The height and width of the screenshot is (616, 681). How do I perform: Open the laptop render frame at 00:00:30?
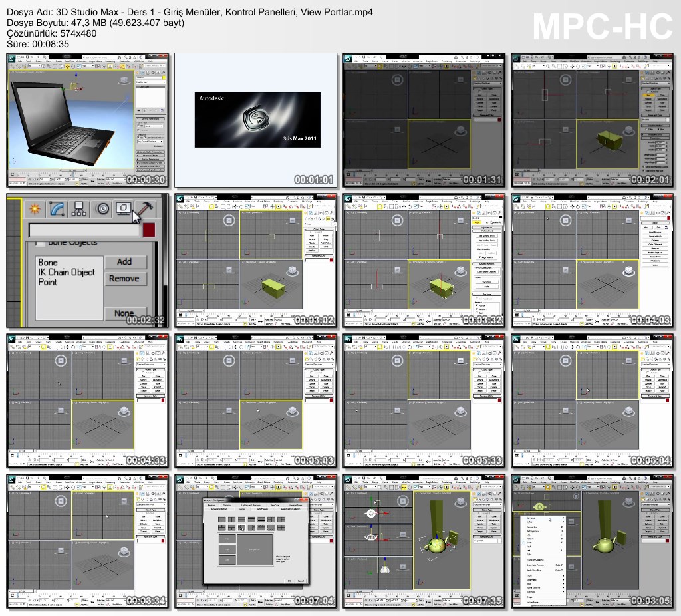click(88, 120)
